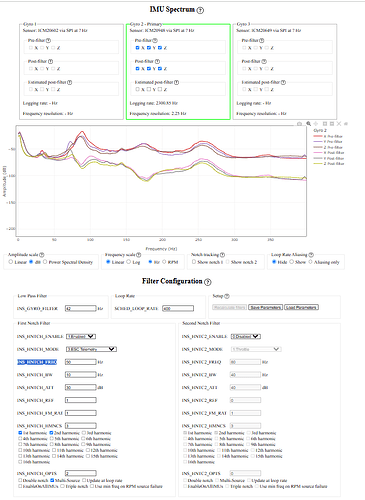365x500 pixels.
Task: Click the plot's download image camera icon
Action: click(299, 124)
